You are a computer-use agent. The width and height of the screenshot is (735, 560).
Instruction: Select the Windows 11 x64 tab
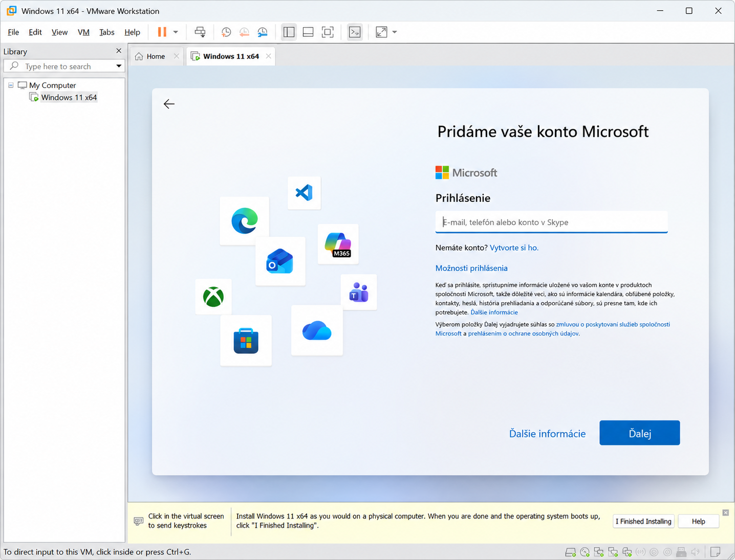point(231,56)
